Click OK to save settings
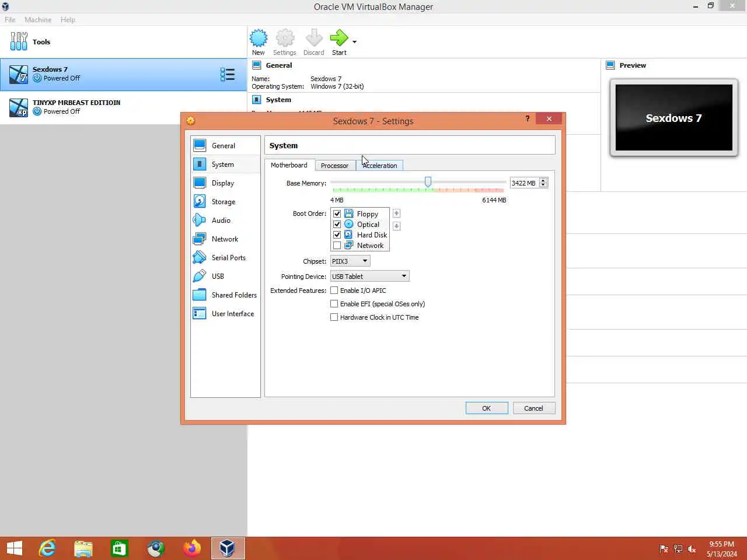Image resolution: width=747 pixels, height=560 pixels. pos(487,408)
